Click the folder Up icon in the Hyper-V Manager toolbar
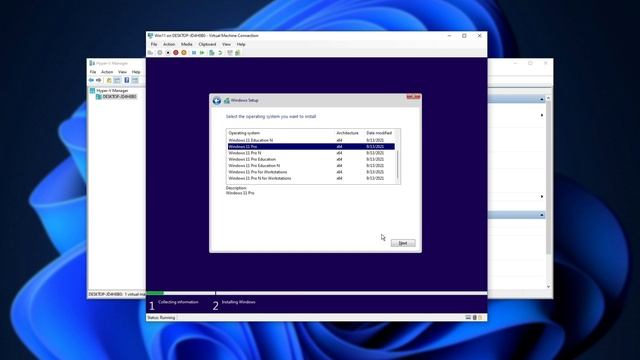Viewport: 640px width, 360px height. pyautogui.click(x=109, y=80)
